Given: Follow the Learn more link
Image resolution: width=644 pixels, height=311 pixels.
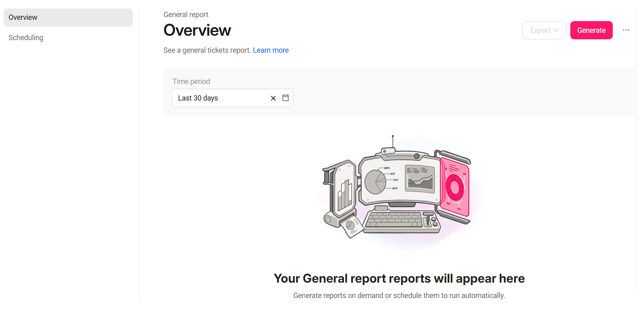Looking at the screenshot, I should (271, 50).
